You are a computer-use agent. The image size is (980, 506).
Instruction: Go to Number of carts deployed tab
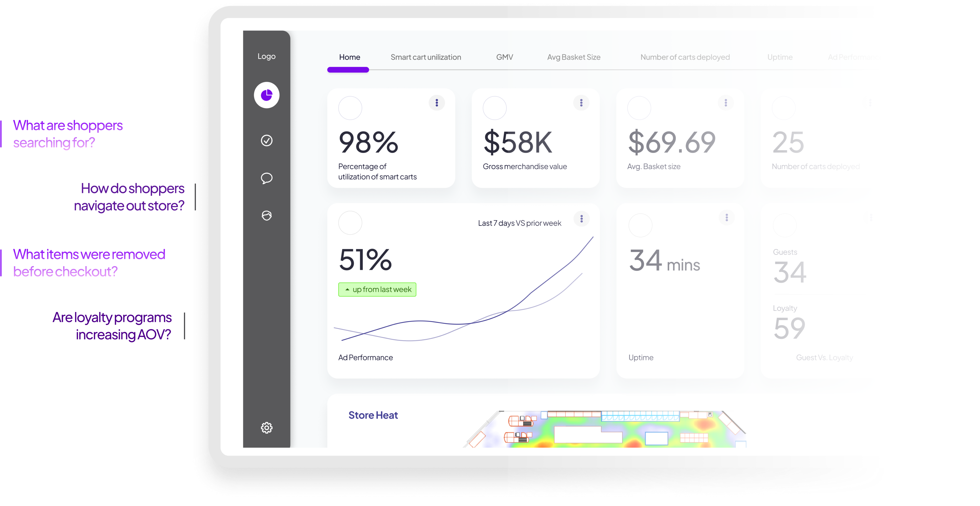(685, 57)
